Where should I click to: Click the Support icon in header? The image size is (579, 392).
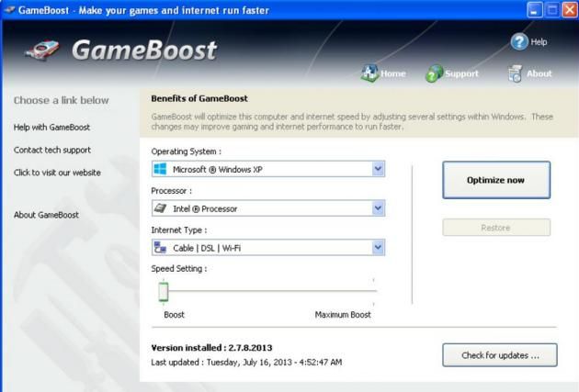pyautogui.click(x=435, y=73)
